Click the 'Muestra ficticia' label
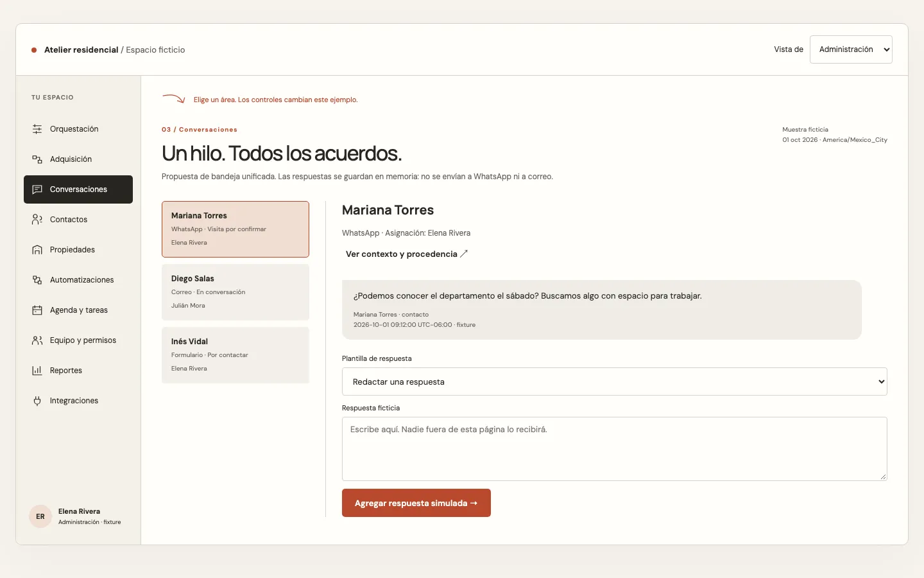The height and width of the screenshot is (578, 924). 805,130
